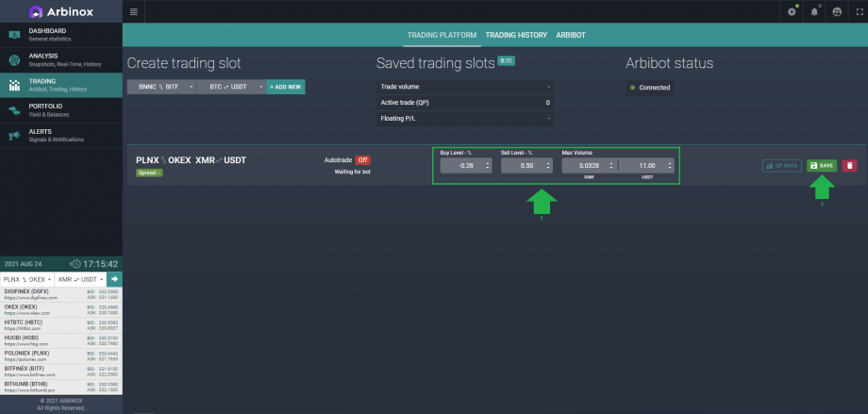Click the Portfolio arrows icon
The height and width of the screenshot is (414, 868).
14,110
